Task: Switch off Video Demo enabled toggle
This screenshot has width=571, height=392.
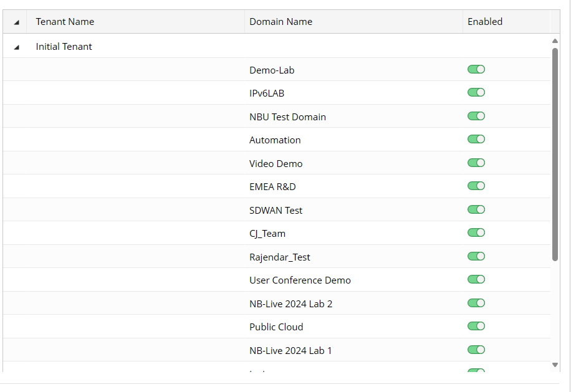Action: coord(476,163)
